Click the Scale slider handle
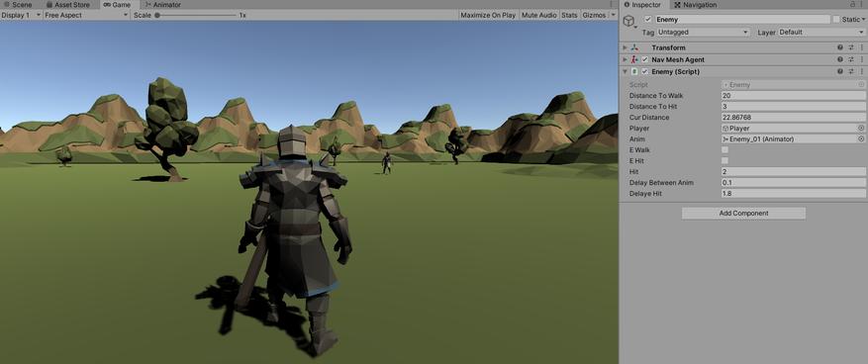Image resolution: width=868 pixels, height=364 pixels. point(157,16)
